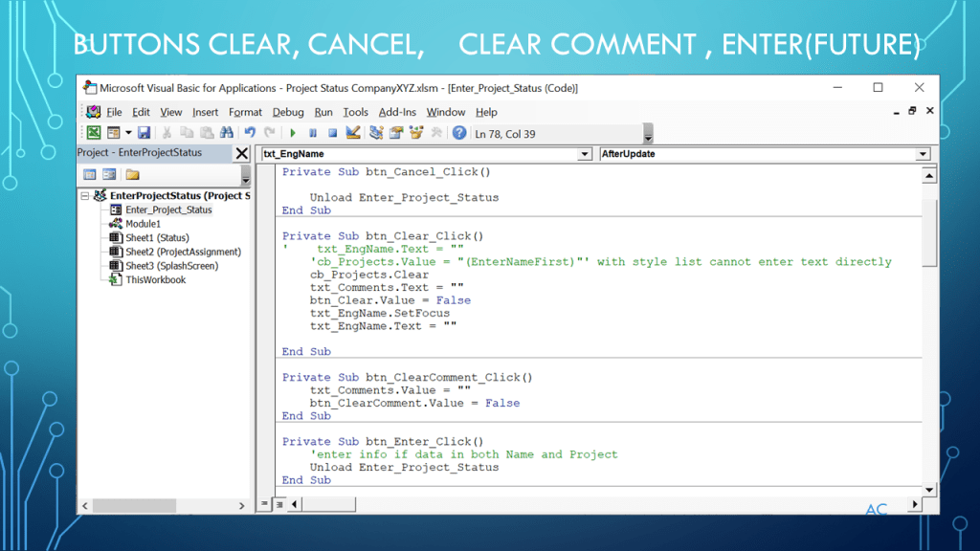980x551 pixels.
Task: Click the View Microsoft Excel icon
Action: tap(94, 133)
